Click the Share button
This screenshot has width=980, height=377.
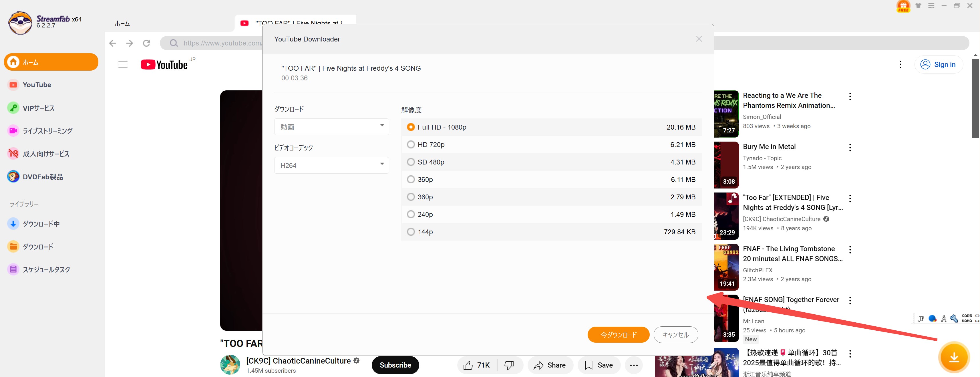(x=550, y=365)
